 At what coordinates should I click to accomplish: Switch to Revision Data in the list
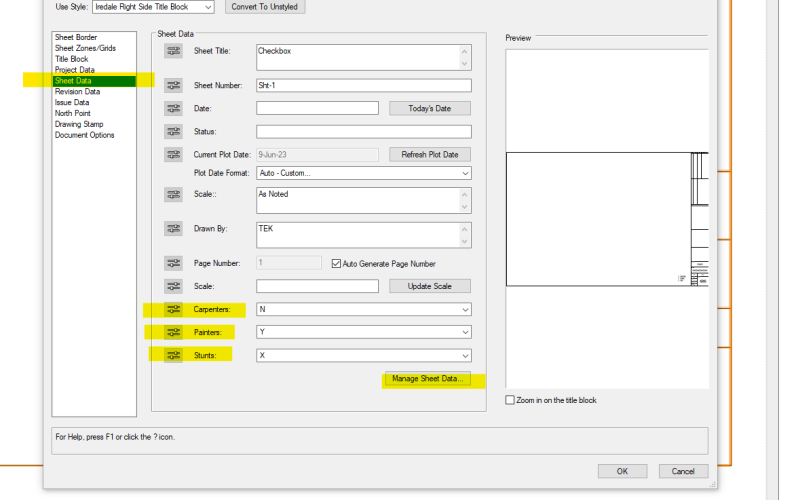(77, 92)
